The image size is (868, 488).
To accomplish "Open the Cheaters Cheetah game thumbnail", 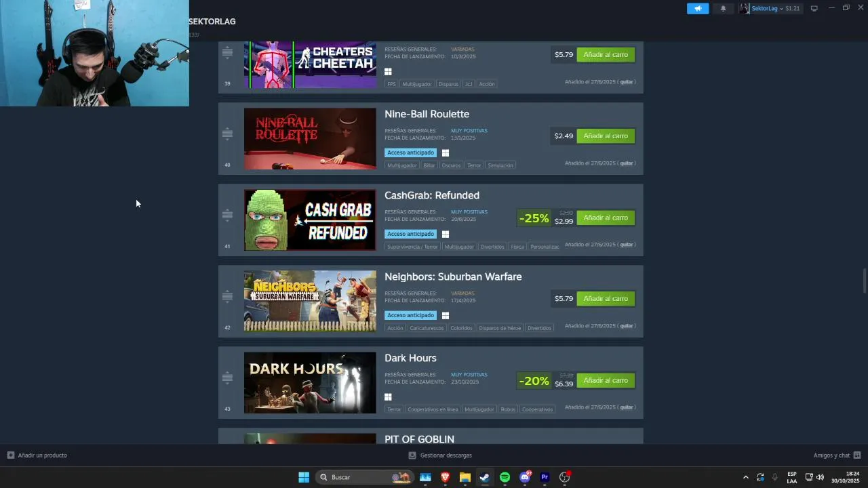I will pos(310,64).
